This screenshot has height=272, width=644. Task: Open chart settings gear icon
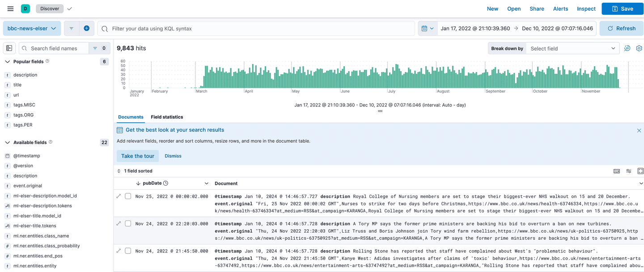coord(639,48)
